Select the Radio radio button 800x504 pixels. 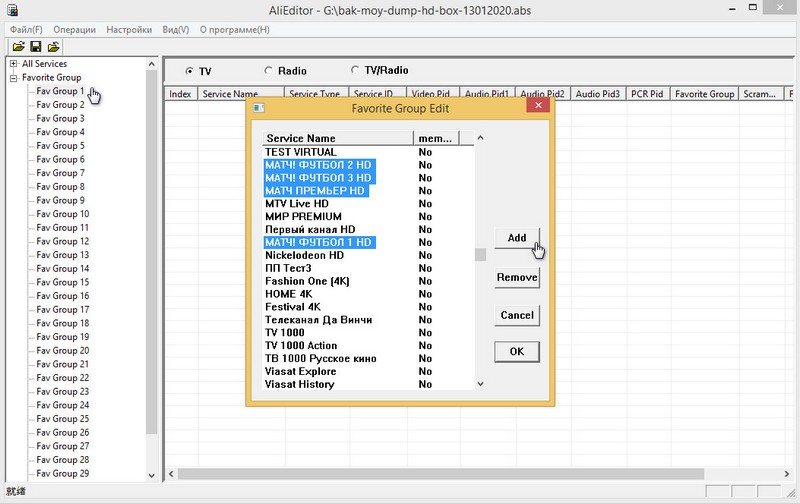[268, 70]
